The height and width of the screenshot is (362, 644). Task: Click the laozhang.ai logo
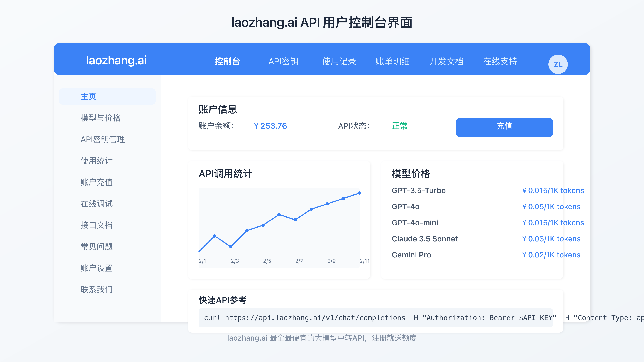(x=116, y=60)
